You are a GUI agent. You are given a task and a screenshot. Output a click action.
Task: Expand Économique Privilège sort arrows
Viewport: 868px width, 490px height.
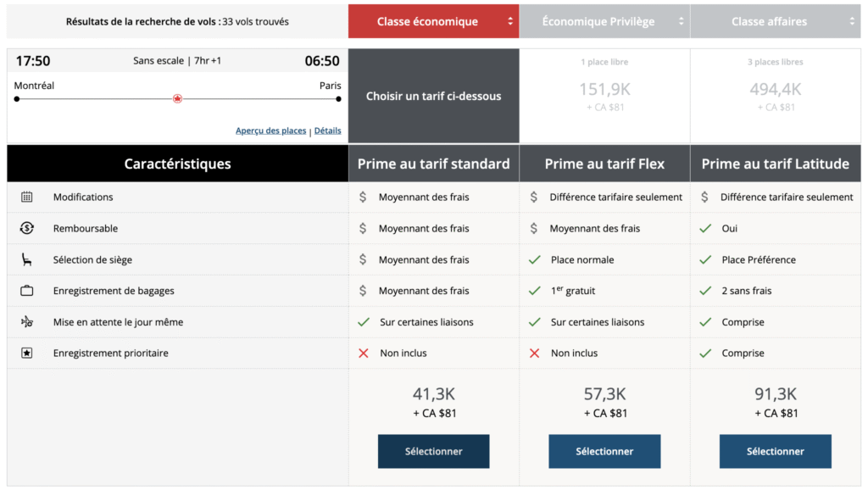click(681, 21)
